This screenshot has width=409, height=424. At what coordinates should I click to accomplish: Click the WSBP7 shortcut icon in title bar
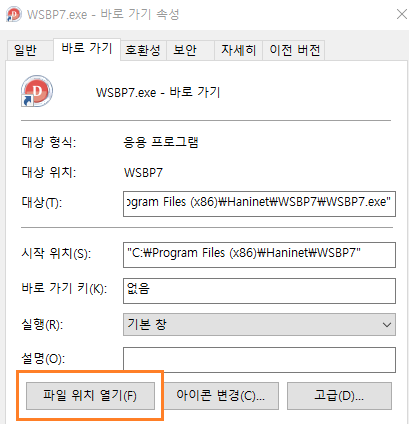click(x=14, y=15)
